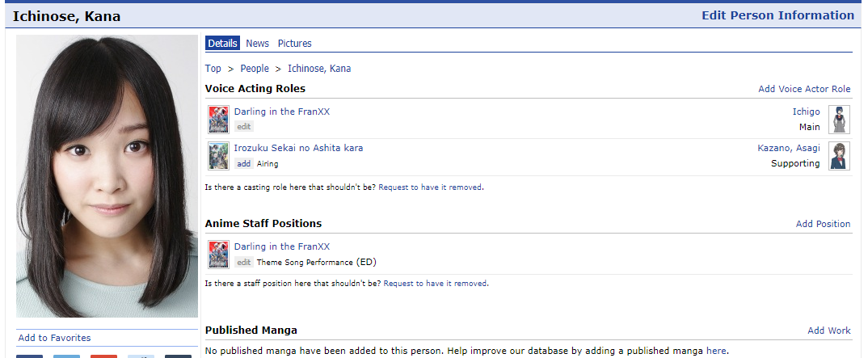This screenshot has width=868, height=358.
Task: Open the Pictures tab
Action: coord(295,44)
